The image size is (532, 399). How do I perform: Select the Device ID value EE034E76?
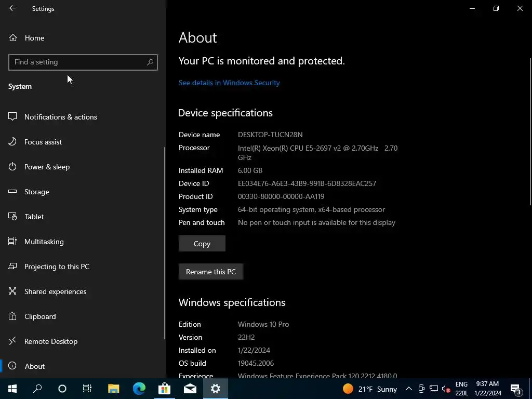pyautogui.click(x=307, y=183)
